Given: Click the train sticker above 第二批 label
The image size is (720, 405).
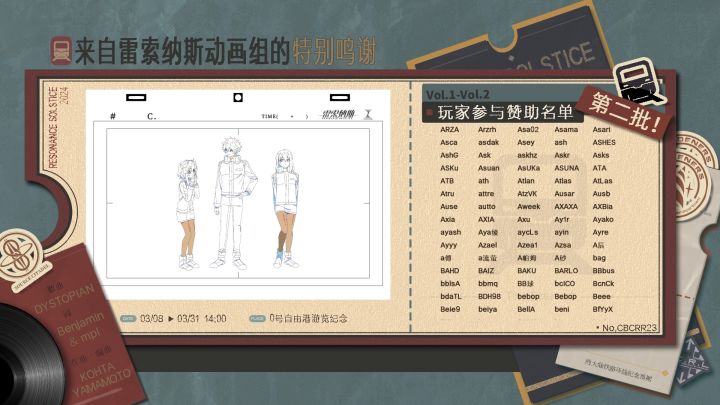Looking at the screenshot, I should [x=638, y=82].
